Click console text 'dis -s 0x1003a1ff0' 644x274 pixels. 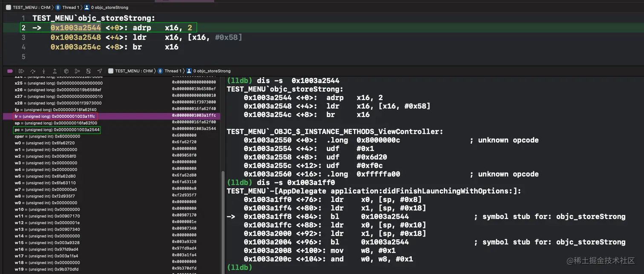coord(296,182)
